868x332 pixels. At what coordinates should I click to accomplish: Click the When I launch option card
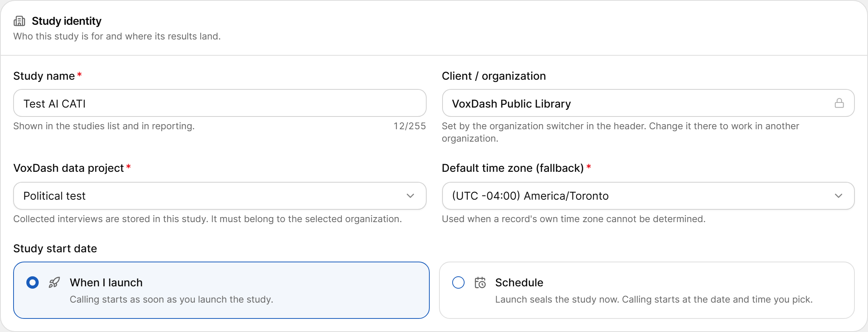pyautogui.click(x=221, y=290)
